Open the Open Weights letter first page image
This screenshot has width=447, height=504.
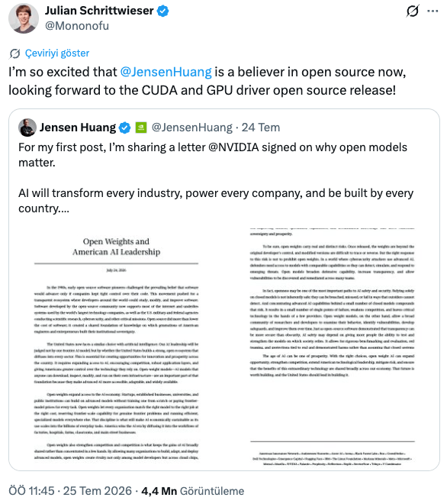116,345
